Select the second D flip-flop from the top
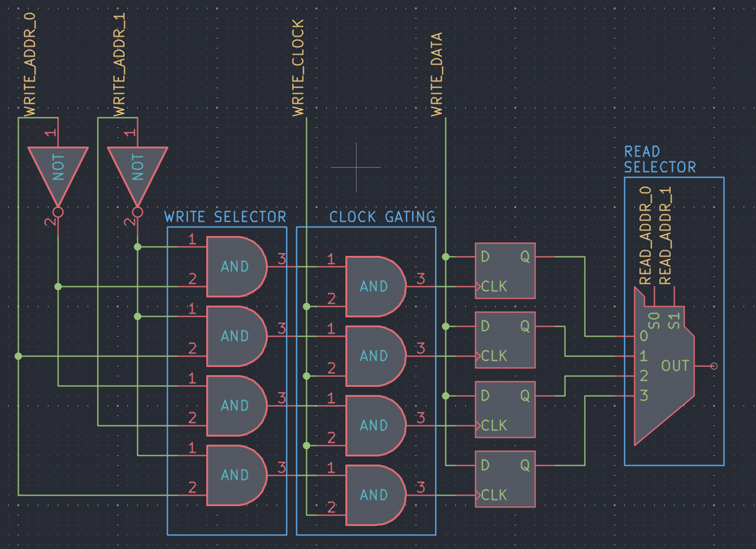 click(505, 340)
